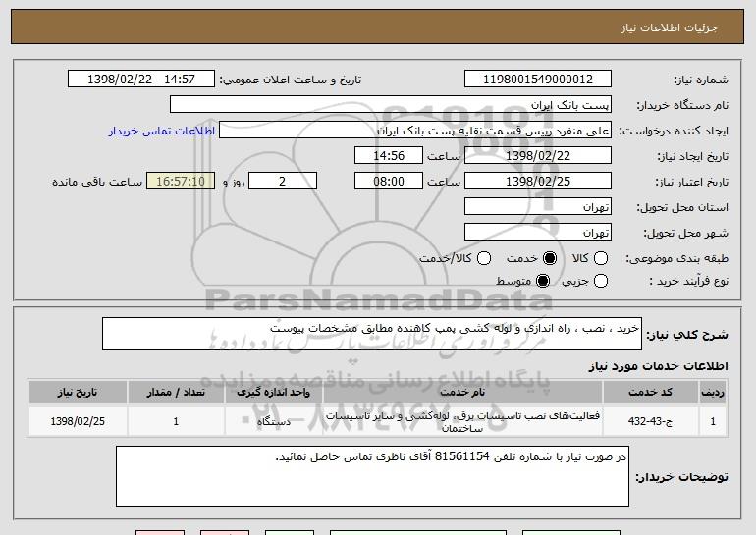Select the کالا radio button
756x535 pixels.
(600, 258)
